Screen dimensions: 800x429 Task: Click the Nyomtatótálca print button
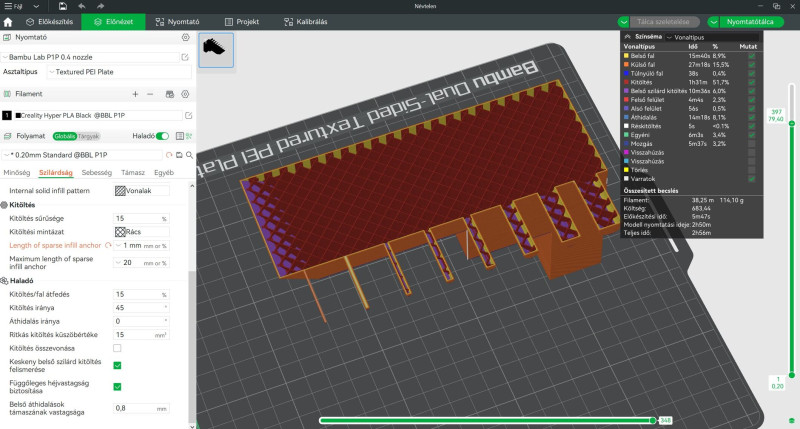pyautogui.click(x=751, y=22)
